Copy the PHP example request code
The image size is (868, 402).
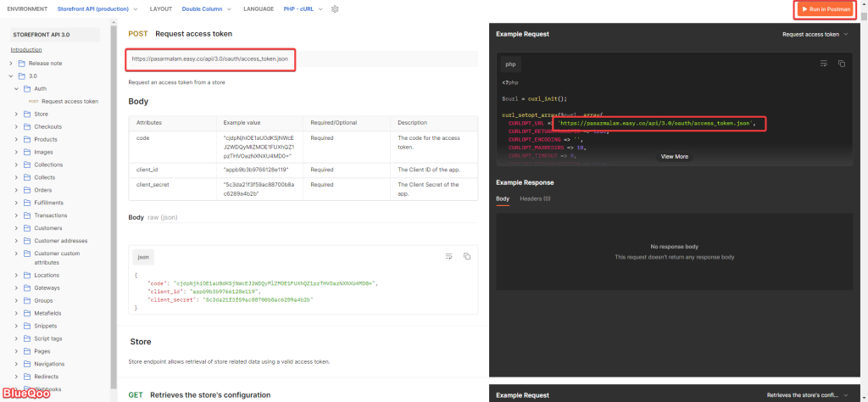coord(842,64)
